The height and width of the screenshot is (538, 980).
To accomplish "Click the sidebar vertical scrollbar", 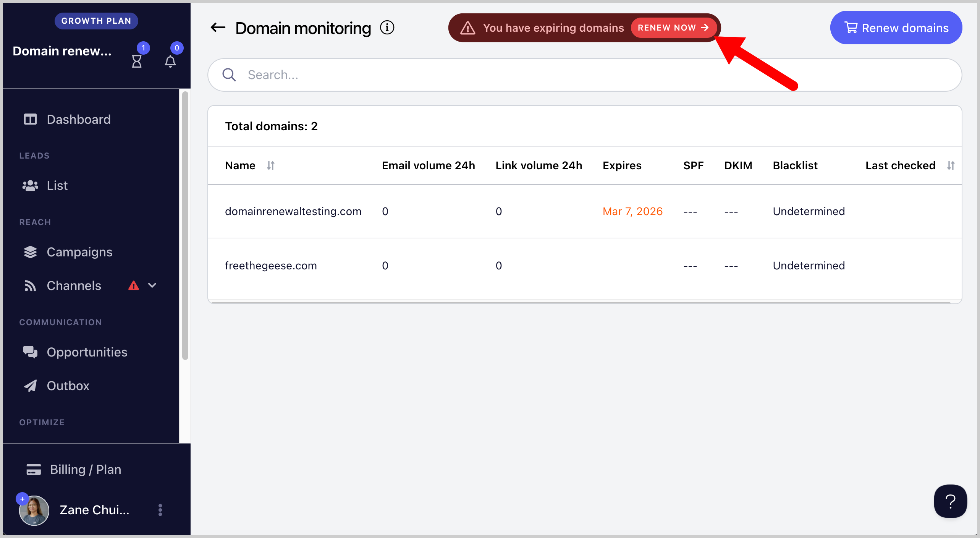I will (185, 225).
